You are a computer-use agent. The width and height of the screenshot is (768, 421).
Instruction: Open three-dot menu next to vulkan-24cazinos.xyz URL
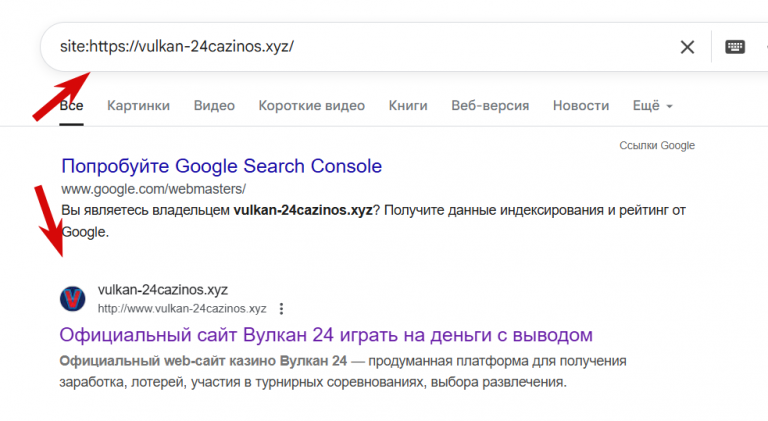pos(281,309)
